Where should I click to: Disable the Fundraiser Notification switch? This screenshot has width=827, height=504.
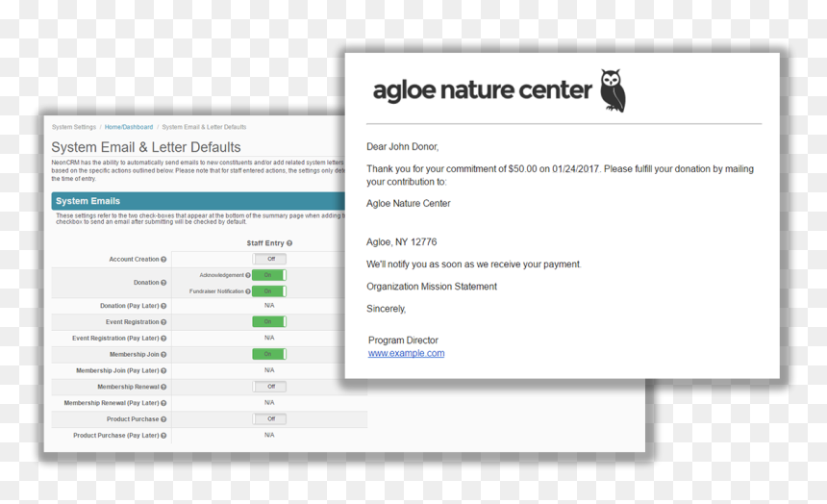269,290
